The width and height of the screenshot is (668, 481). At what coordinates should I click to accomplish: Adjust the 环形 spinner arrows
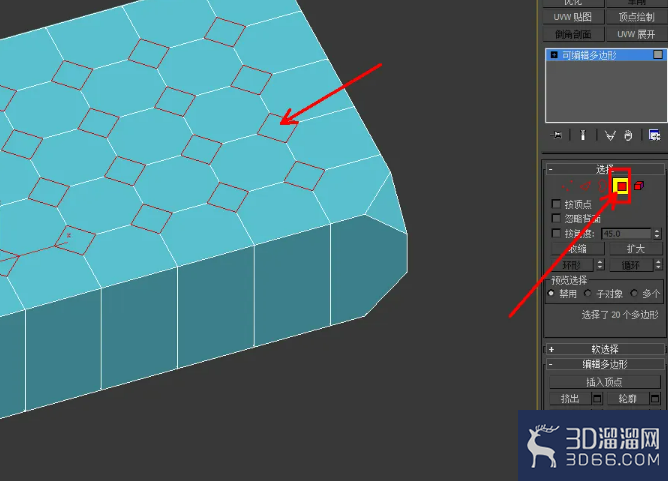600,265
